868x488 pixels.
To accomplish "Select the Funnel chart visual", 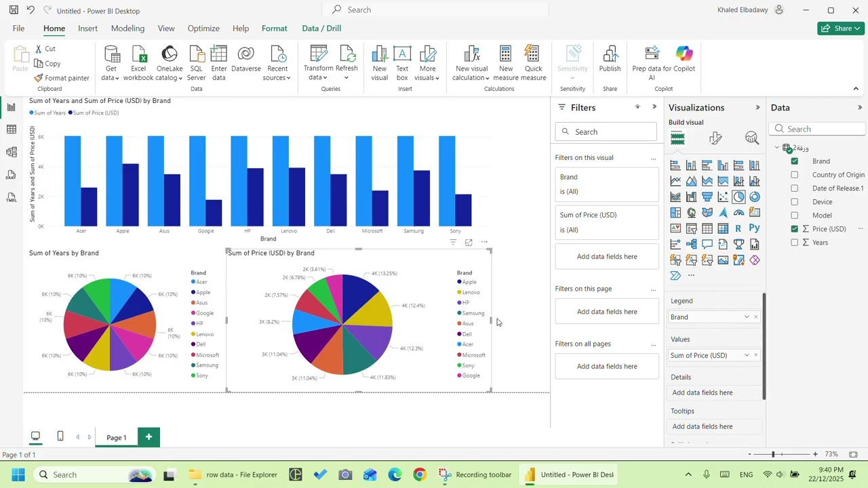I will pyautogui.click(x=707, y=197).
